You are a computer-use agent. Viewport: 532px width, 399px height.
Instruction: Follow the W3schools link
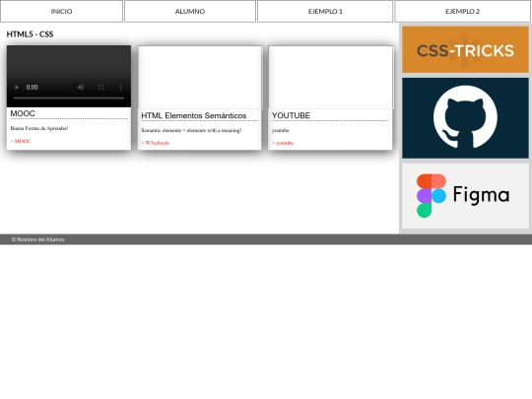tap(155, 143)
